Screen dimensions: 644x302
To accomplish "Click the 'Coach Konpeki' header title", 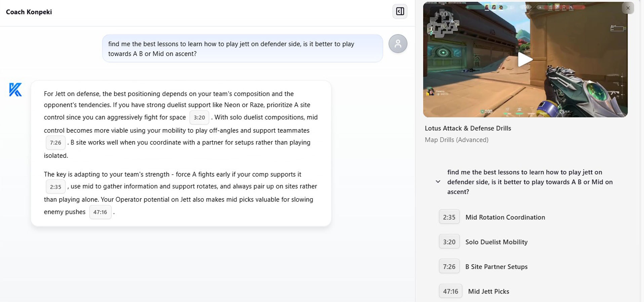I will (x=29, y=12).
